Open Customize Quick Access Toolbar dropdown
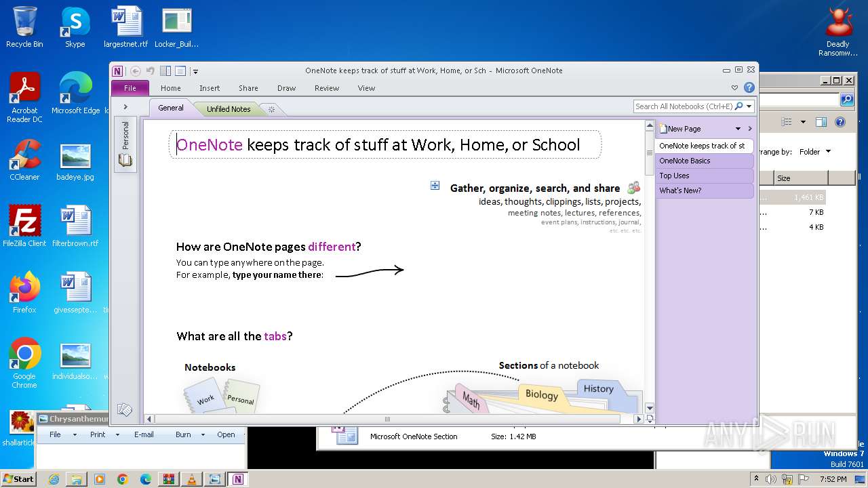868x488 pixels. pyautogui.click(x=195, y=71)
